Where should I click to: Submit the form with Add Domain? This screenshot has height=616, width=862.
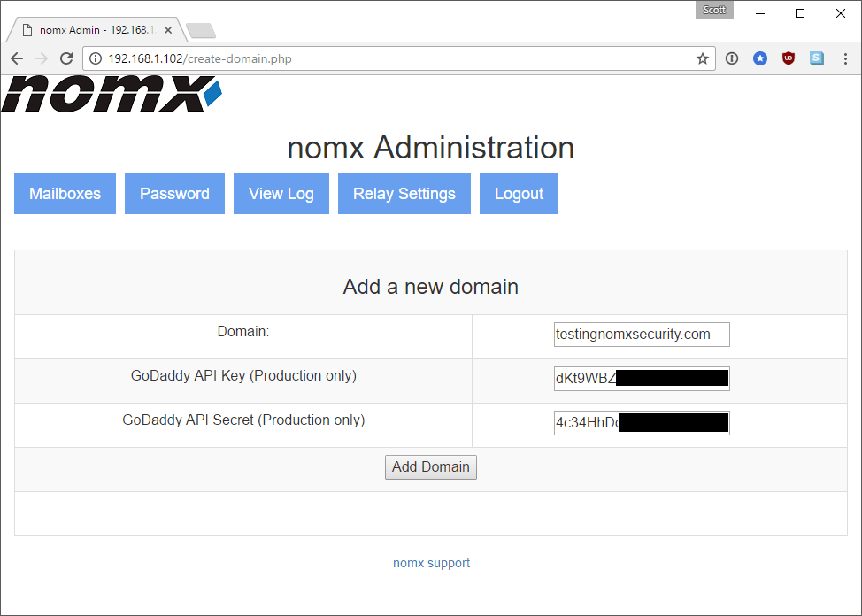click(x=430, y=467)
